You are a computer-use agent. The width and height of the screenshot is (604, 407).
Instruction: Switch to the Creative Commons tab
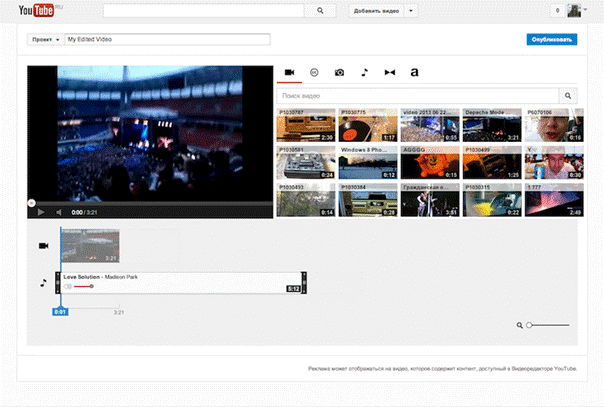314,72
